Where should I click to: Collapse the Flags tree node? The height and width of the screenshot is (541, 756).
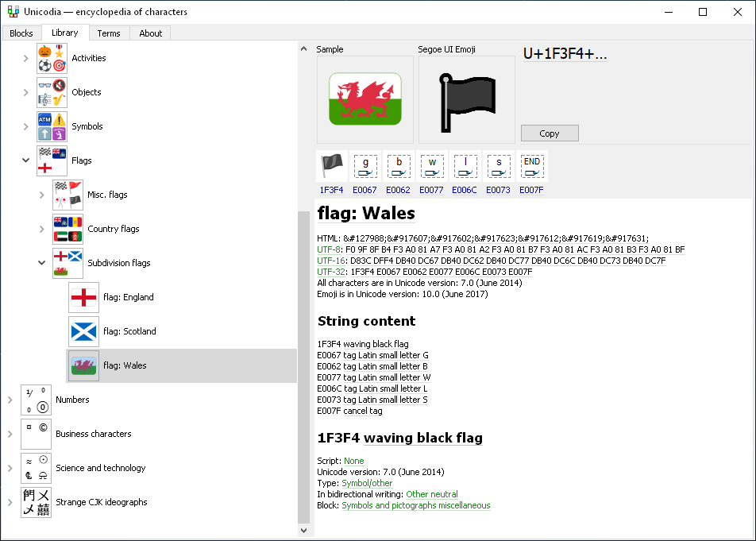[x=26, y=160]
